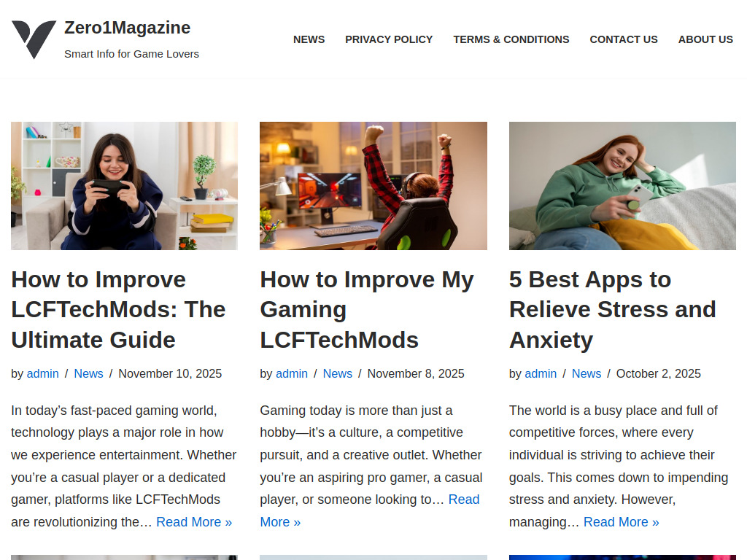Click thumbnail of gamer celebrating at desk

point(373,186)
